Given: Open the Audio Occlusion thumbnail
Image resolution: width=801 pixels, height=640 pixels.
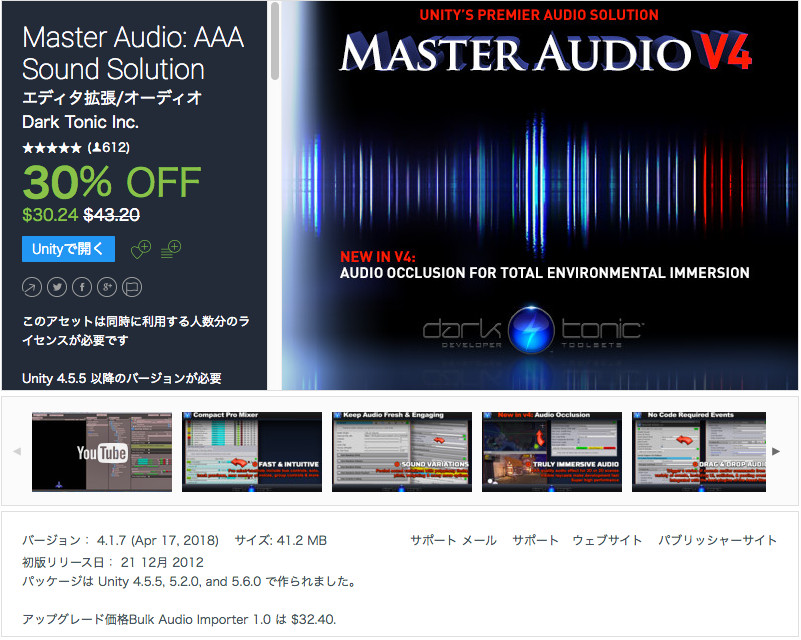Looking at the screenshot, I should click(552, 452).
